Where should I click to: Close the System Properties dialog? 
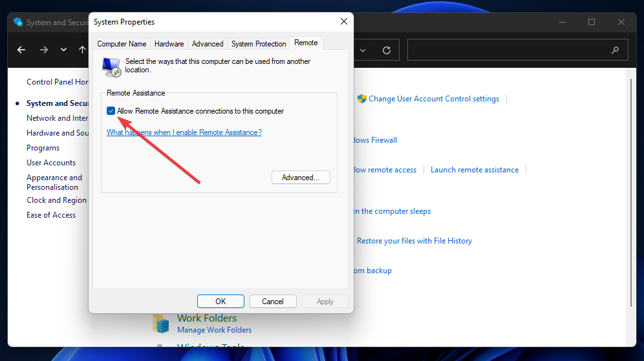[x=344, y=21]
